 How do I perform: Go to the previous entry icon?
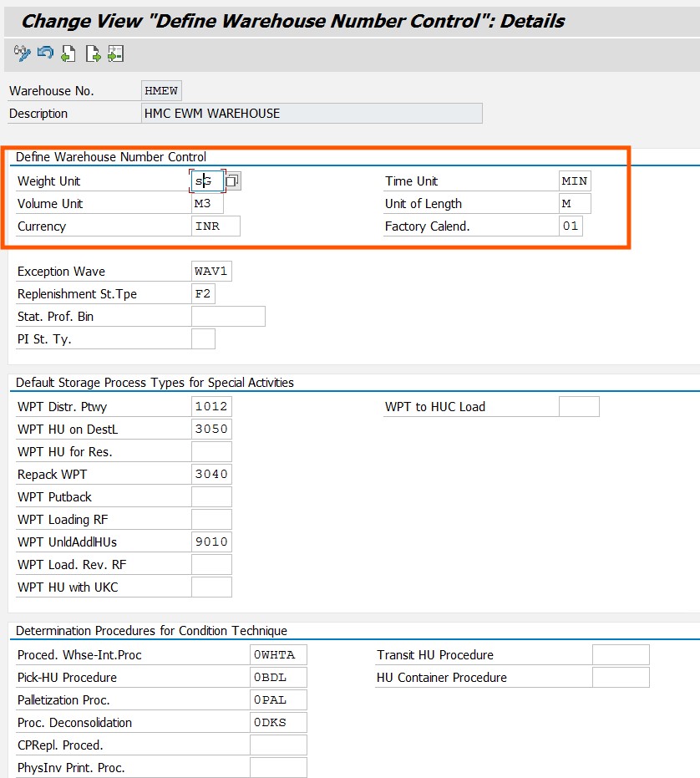tap(68, 54)
